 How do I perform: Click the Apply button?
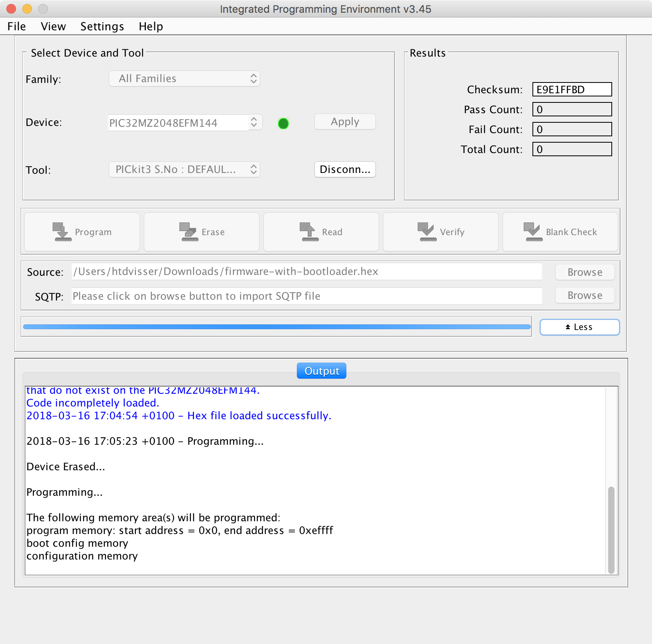point(345,122)
